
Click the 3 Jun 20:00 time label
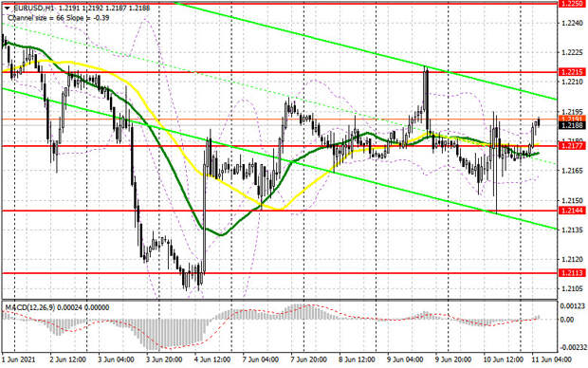click(x=164, y=359)
